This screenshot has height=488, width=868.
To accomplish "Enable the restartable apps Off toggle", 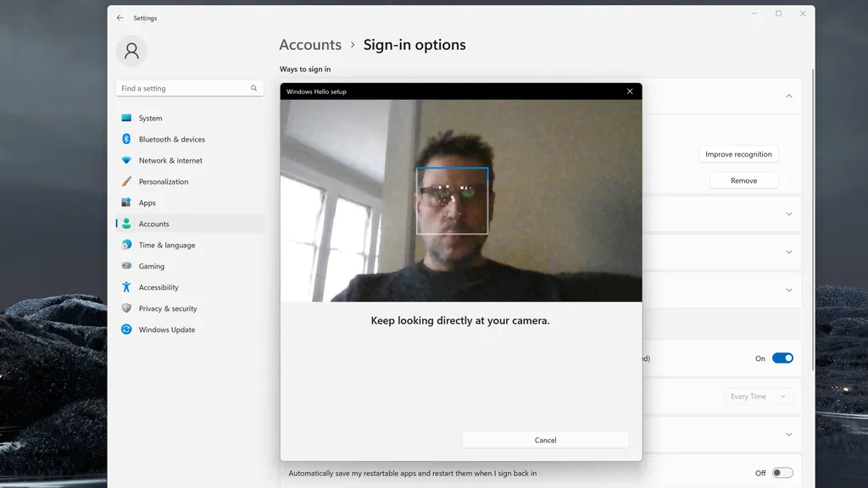I will click(782, 473).
